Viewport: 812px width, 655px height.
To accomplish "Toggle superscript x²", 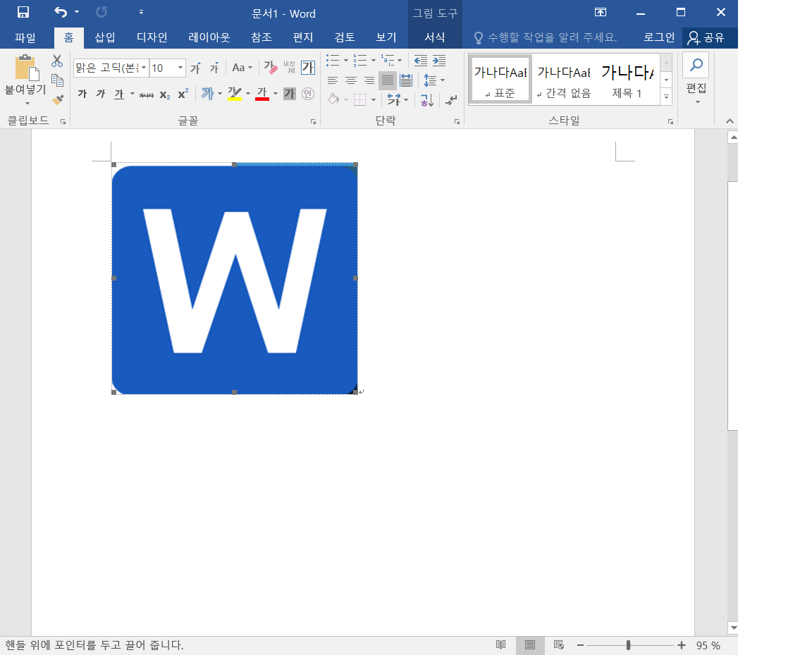I will [183, 94].
